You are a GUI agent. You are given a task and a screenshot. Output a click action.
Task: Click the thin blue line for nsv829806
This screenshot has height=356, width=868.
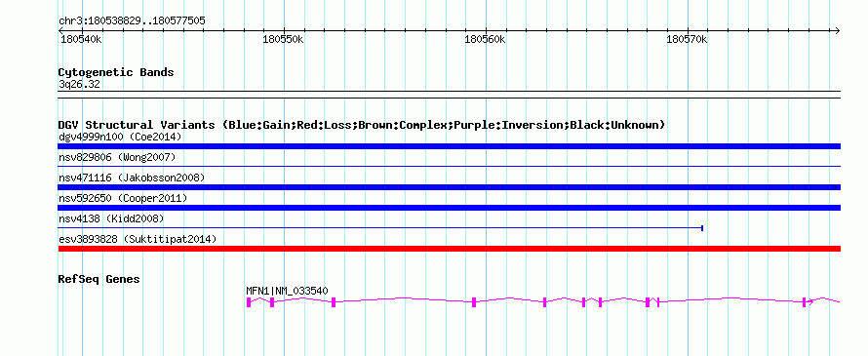click(x=450, y=166)
